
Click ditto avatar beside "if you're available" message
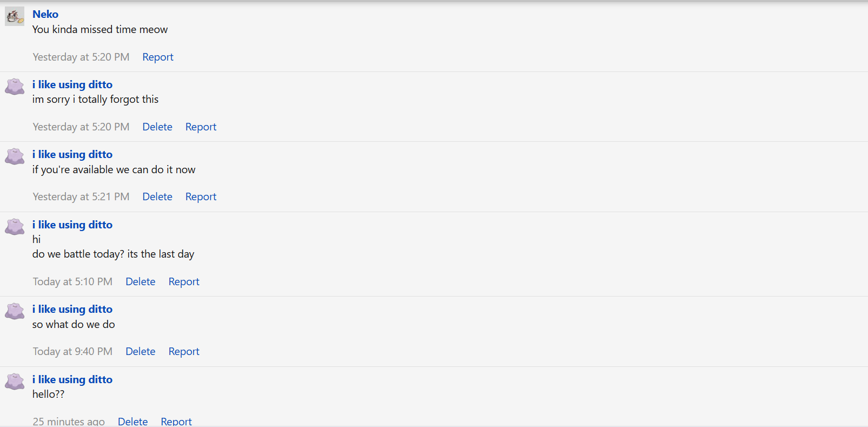pos(15,156)
